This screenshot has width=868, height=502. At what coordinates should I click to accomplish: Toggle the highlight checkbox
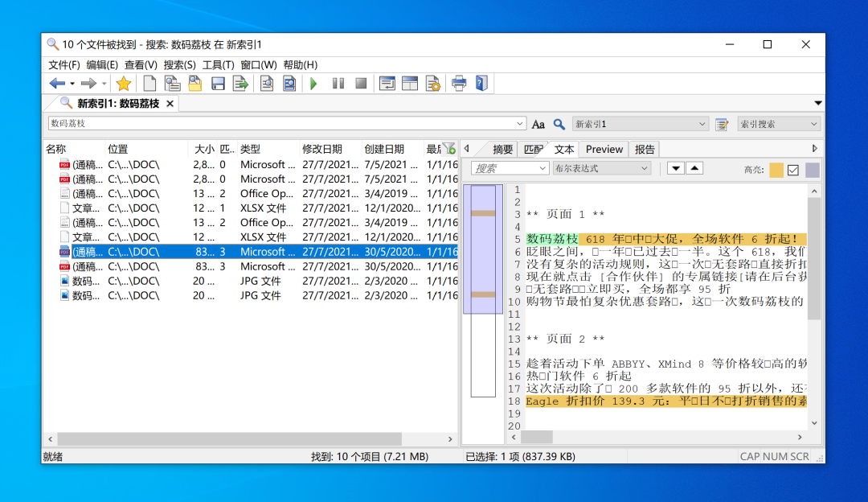792,170
